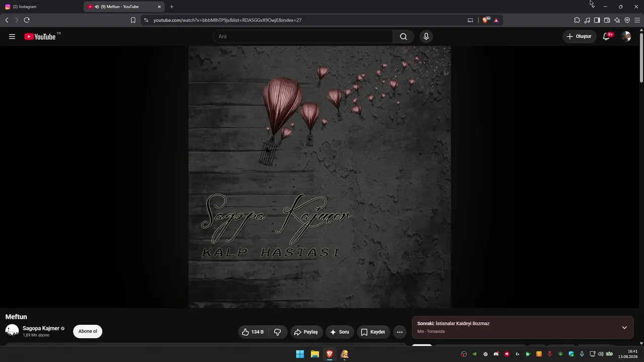This screenshot has width=644, height=362.
Task: Open Sagopa Kajmer channel avatar
Action: (x=12, y=331)
